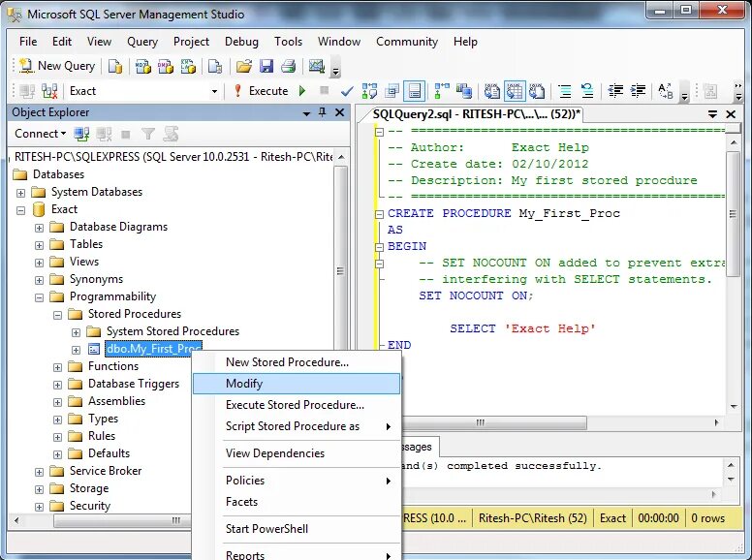This screenshot has height=560, width=752.
Task: Click the Object Explorer filter funnel icon
Action: click(148, 134)
